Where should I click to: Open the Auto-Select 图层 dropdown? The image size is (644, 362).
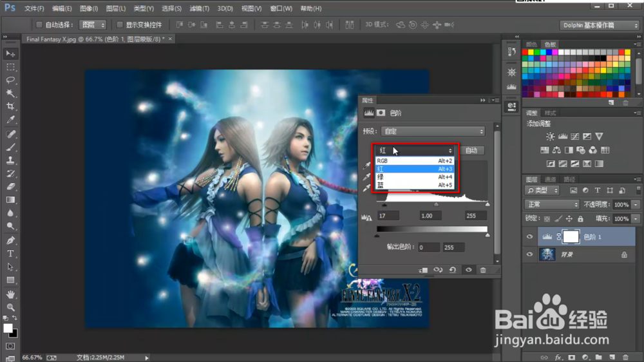coord(92,25)
